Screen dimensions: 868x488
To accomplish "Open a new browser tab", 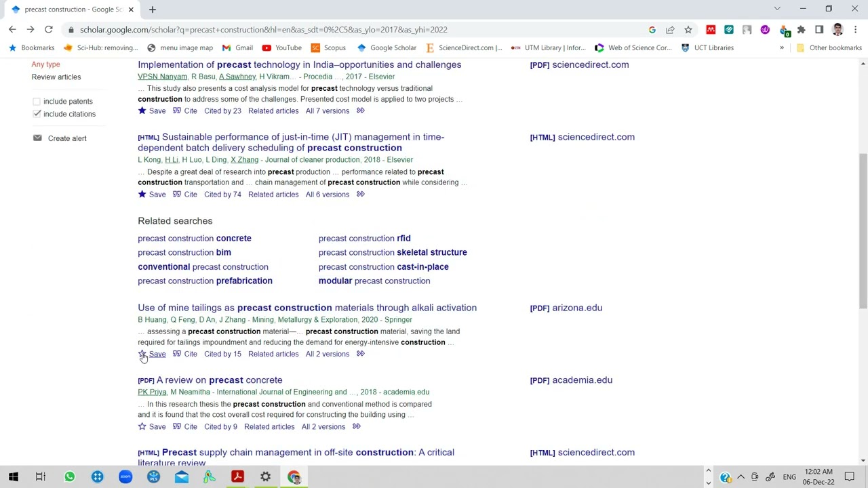I will coord(152,9).
